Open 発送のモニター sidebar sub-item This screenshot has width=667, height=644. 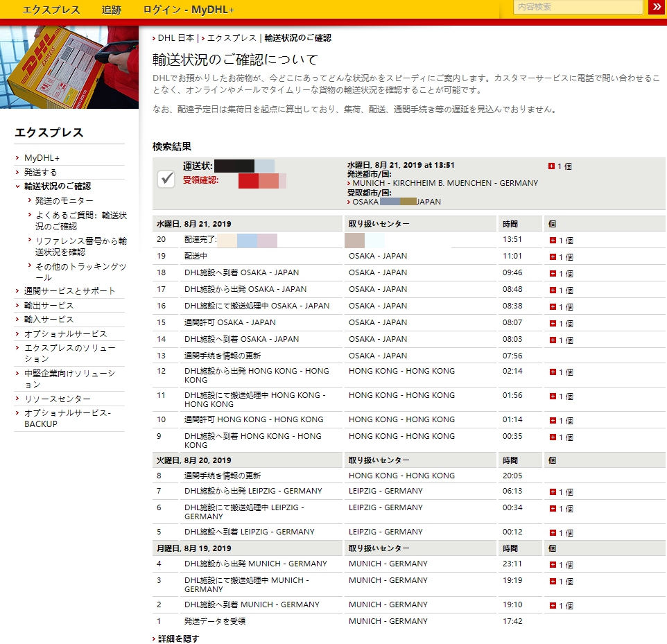64,200
